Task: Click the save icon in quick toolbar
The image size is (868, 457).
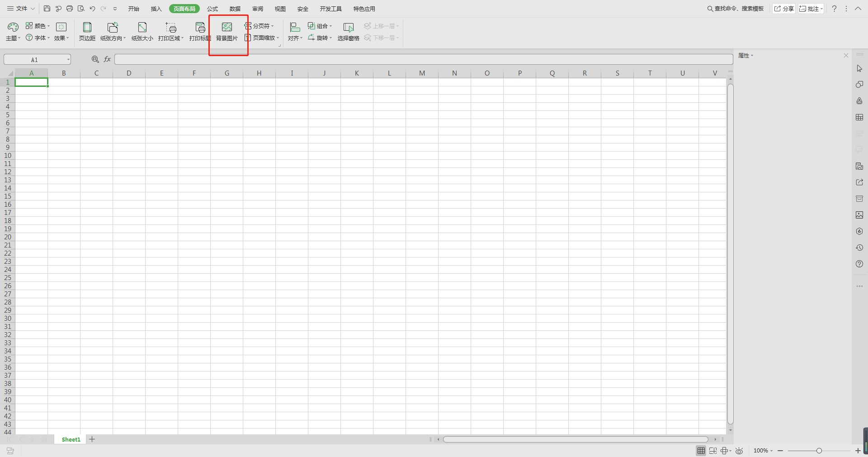Action: pyautogui.click(x=47, y=9)
